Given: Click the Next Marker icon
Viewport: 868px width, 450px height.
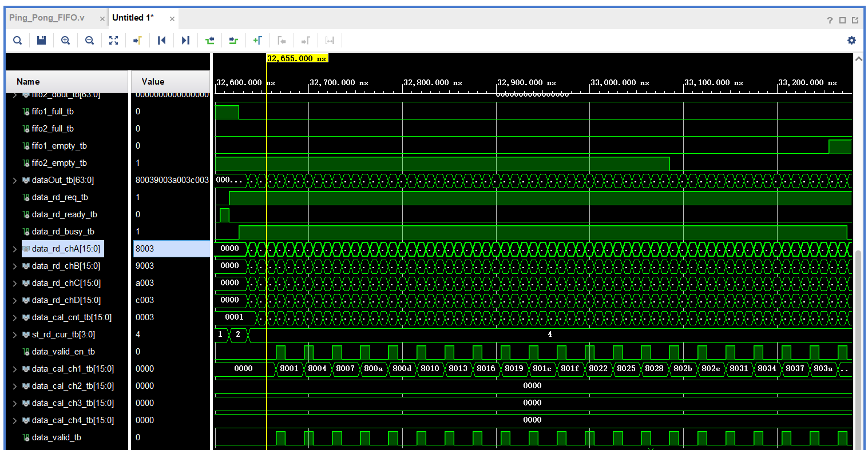Looking at the screenshot, I should [x=306, y=40].
